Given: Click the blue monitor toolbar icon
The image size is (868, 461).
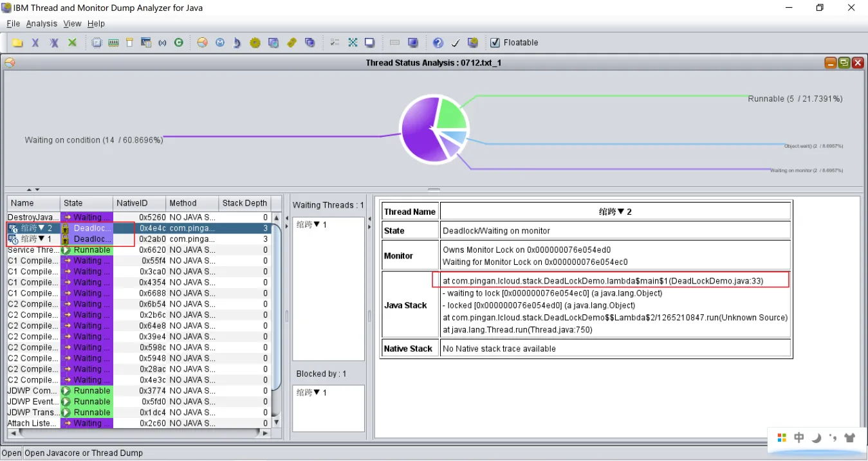Looking at the screenshot, I should coord(413,42).
